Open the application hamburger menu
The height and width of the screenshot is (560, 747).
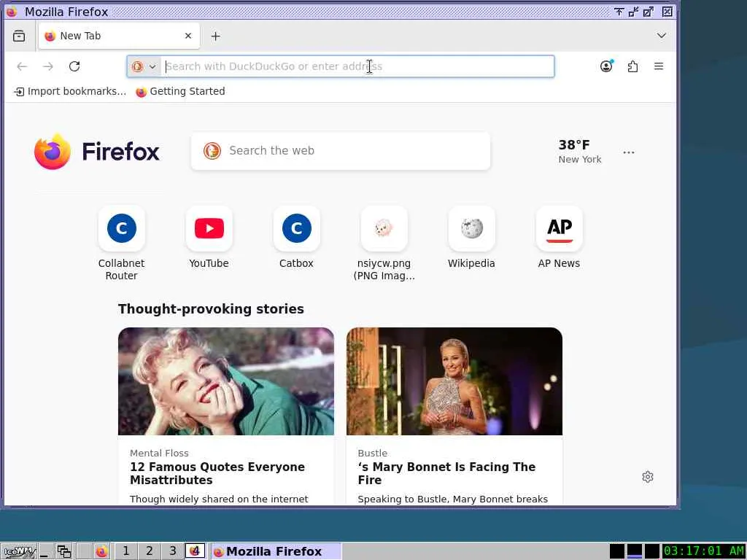click(659, 66)
